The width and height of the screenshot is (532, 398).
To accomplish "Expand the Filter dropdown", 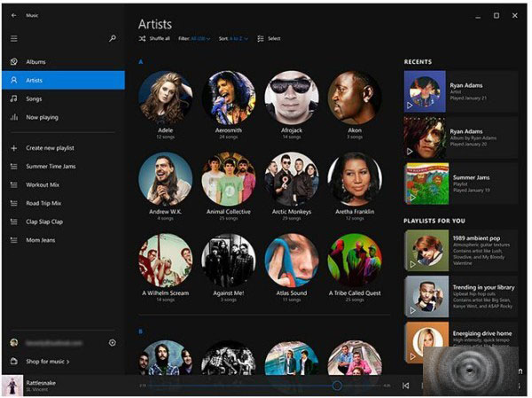I will tap(195, 39).
